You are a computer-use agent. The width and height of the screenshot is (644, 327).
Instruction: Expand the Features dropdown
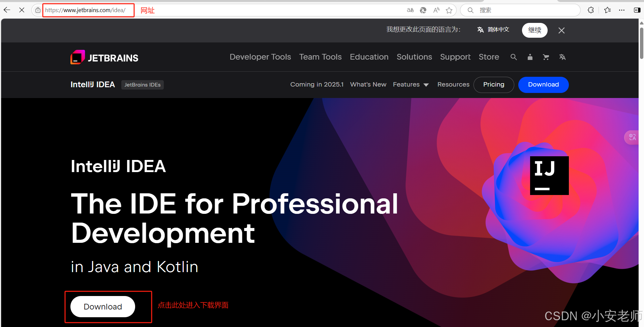411,85
